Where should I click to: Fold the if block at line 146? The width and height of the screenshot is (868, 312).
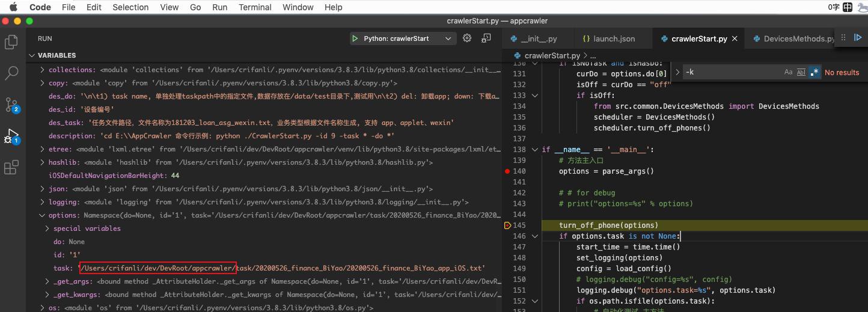[535, 236]
